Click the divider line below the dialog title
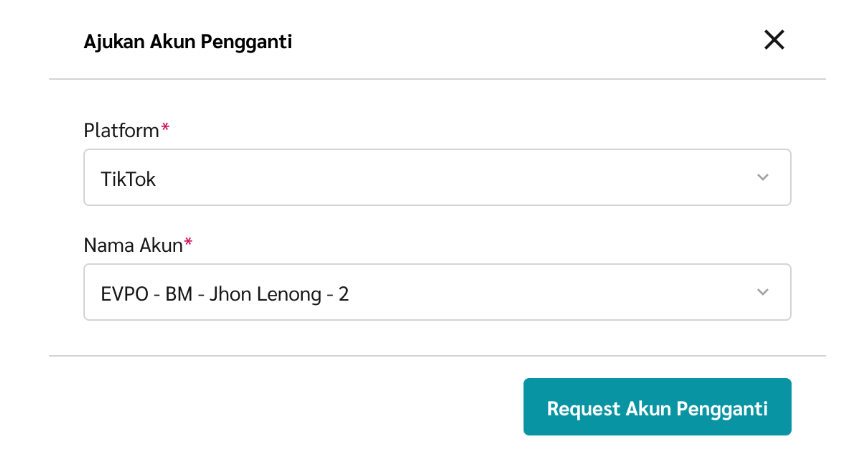This screenshot has width=849, height=461. pos(437,79)
